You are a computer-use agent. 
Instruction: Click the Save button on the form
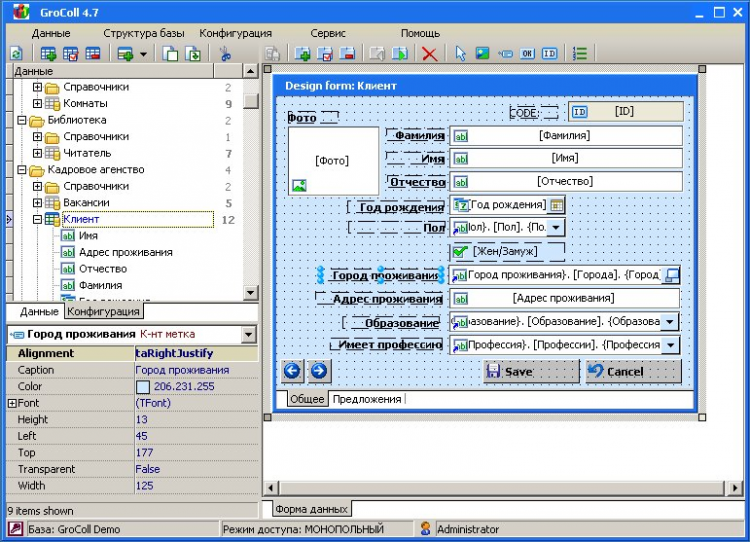click(x=531, y=371)
